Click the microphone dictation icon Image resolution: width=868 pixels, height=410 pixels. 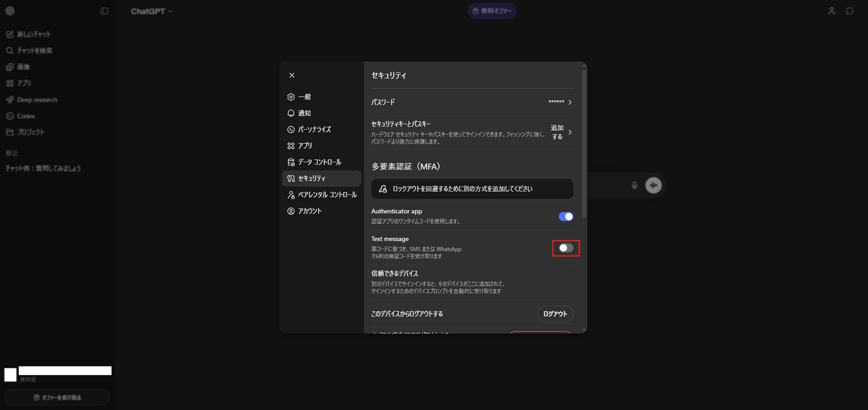(x=635, y=185)
